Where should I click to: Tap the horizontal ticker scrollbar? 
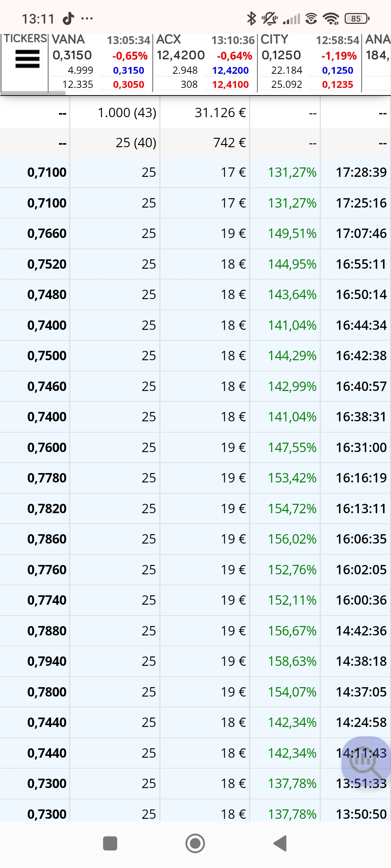(33, 93)
